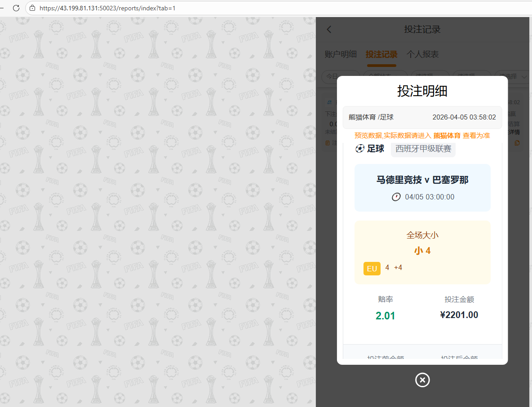Click the 西班牙甲级联赛 league tag

[x=423, y=149]
